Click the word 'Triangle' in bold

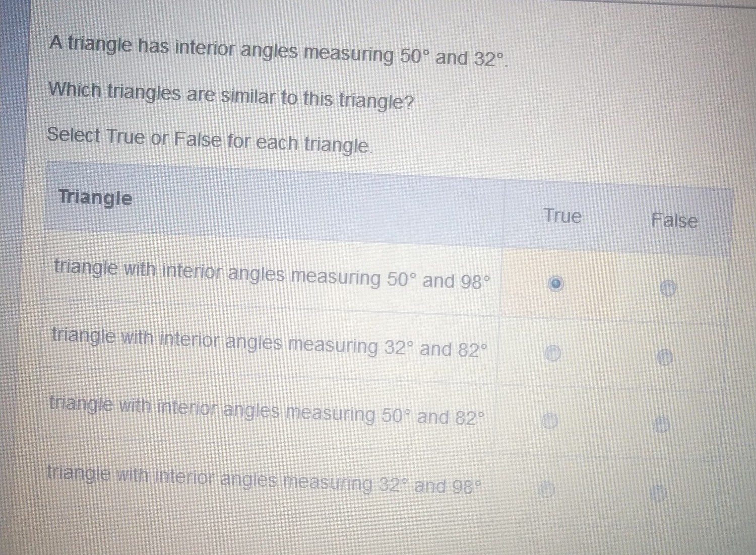[x=95, y=197]
